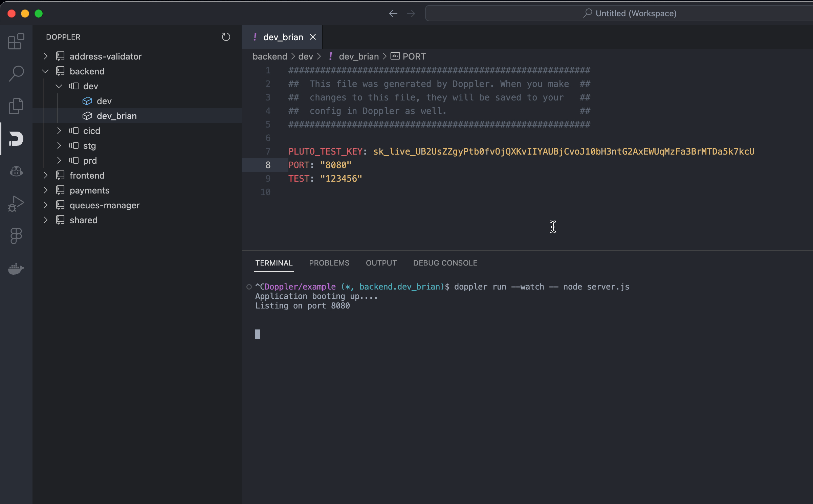
Task: Select the Doppler icon in activity bar
Action: (x=16, y=139)
